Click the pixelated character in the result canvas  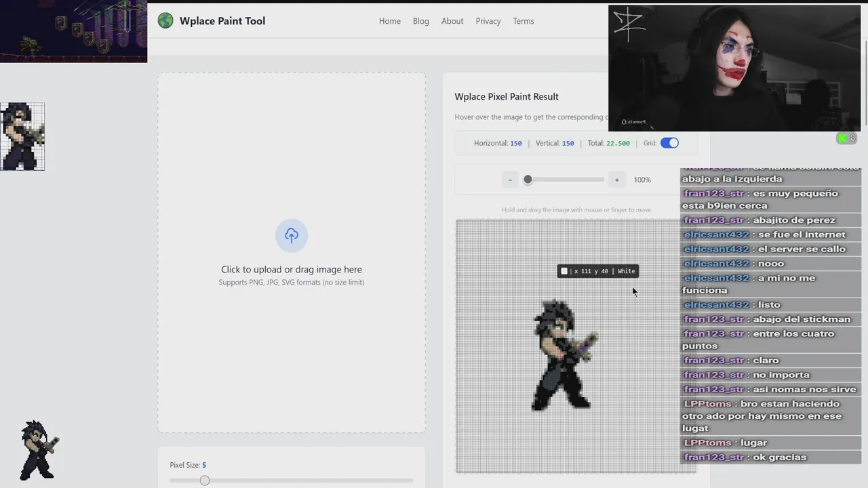pyautogui.click(x=564, y=354)
